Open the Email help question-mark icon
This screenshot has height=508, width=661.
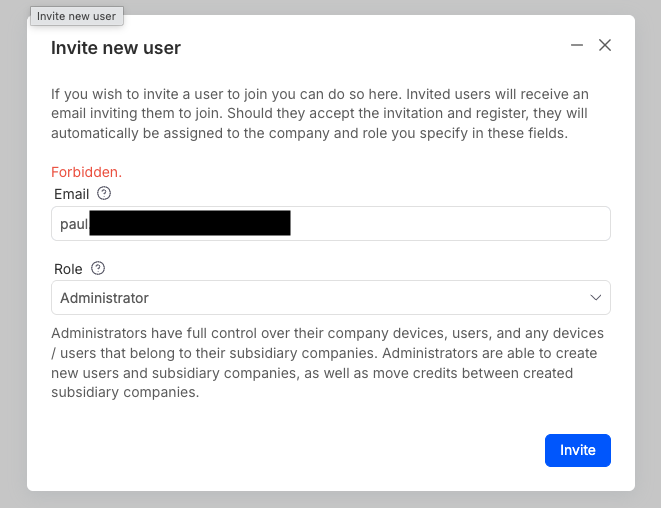point(104,194)
